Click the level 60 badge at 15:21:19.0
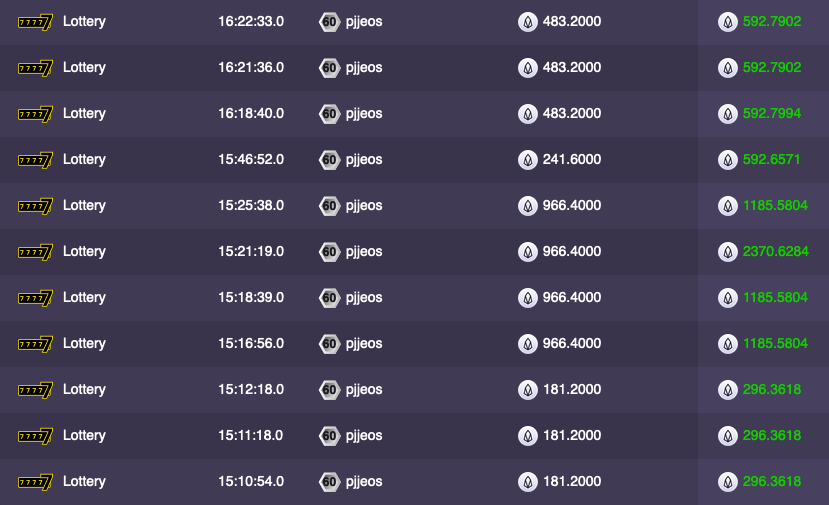 click(x=329, y=252)
